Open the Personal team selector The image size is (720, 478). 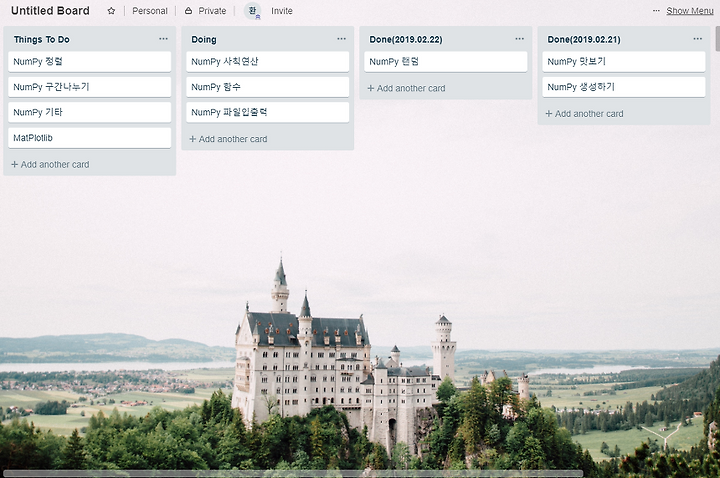coord(150,11)
